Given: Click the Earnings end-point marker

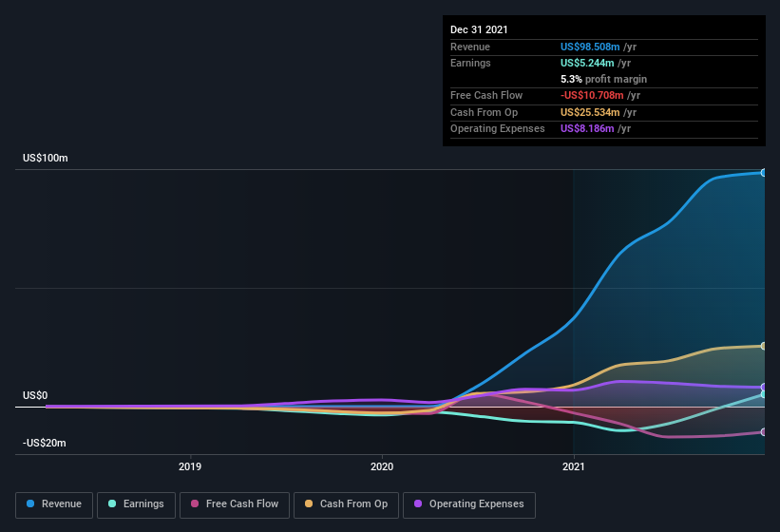Looking at the screenshot, I should click(x=764, y=394).
